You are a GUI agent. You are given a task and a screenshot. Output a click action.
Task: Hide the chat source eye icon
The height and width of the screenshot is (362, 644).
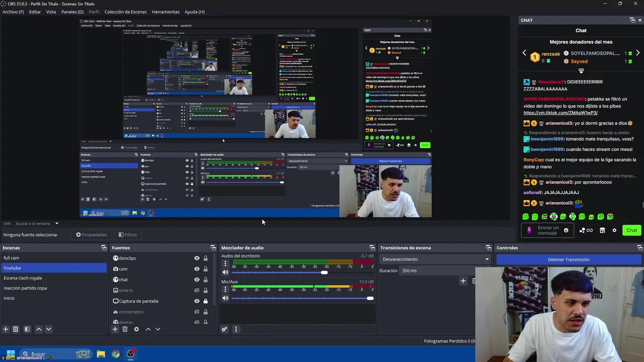tap(197, 280)
